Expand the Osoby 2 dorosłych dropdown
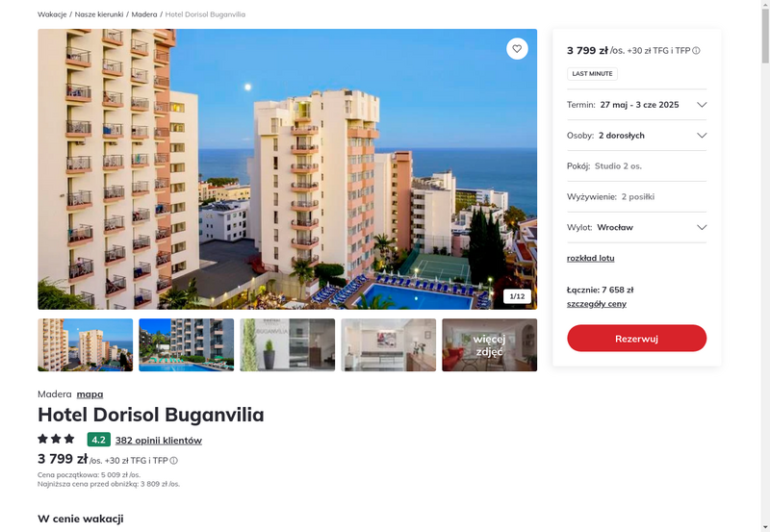The width and height of the screenshot is (770, 532). coord(636,136)
